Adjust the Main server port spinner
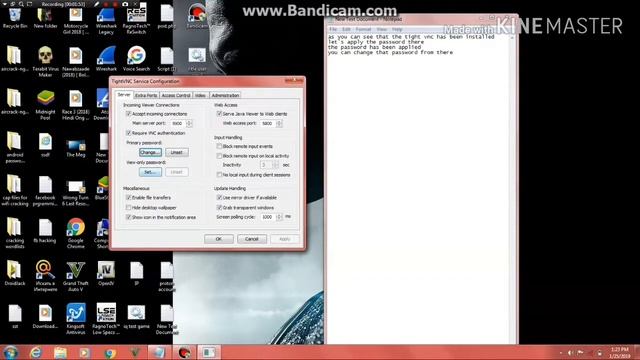 [189, 123]
